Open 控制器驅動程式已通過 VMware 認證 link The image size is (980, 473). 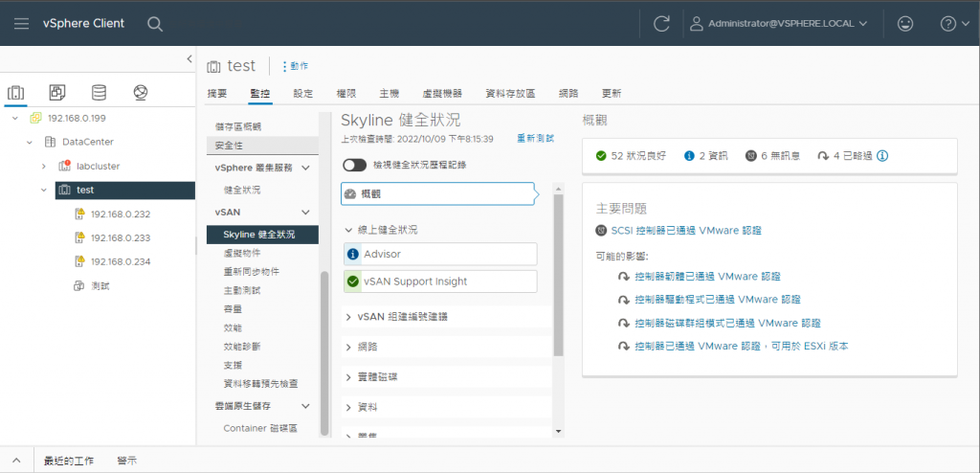(718, 300)
